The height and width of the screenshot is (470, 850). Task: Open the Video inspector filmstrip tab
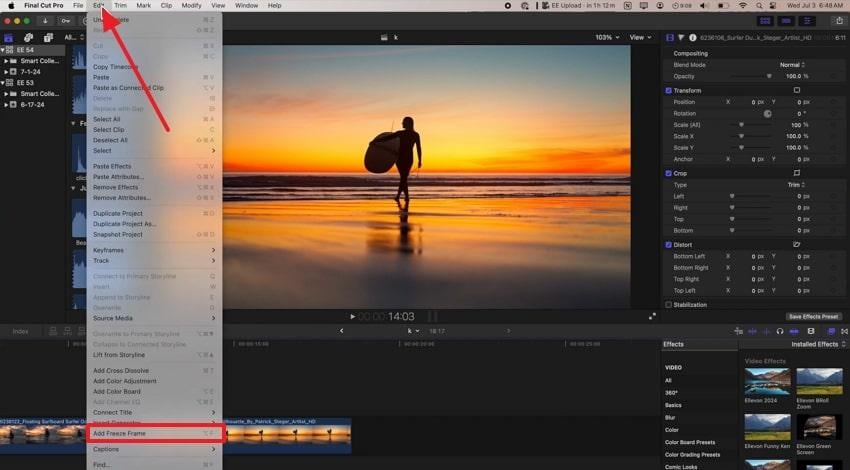(x=670, y=37)
